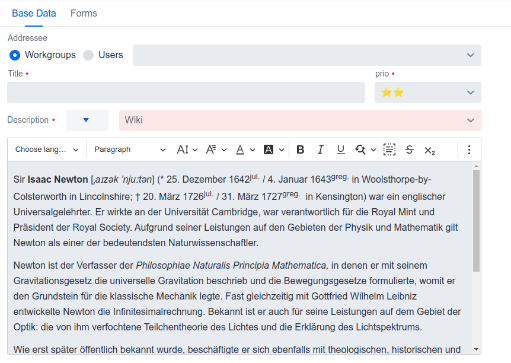Open more toolbar options menu
Screen dimensions: 511x363
[469, 150]
